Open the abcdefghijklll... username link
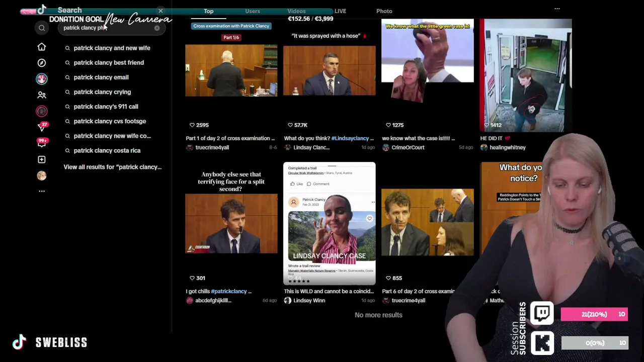Image resolution: width=644 pixels, height=362 pixels. pos(213,300)
